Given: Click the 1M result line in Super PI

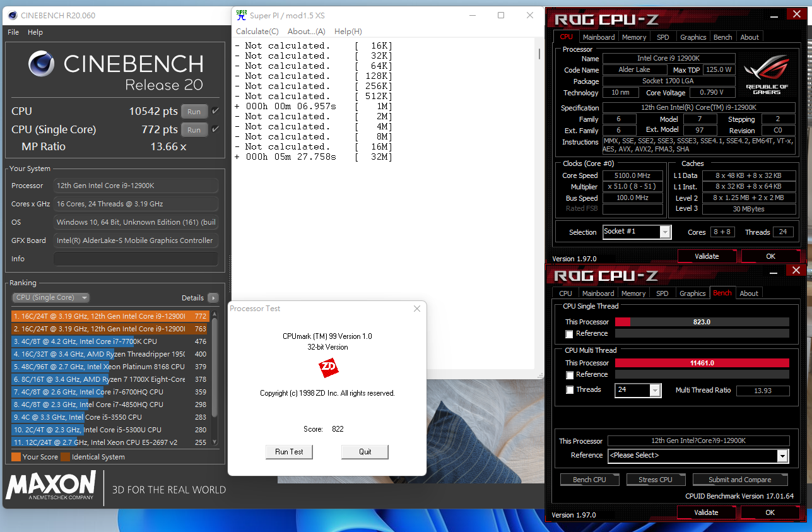Looking at the screenshot, I should tap(313, 106).
